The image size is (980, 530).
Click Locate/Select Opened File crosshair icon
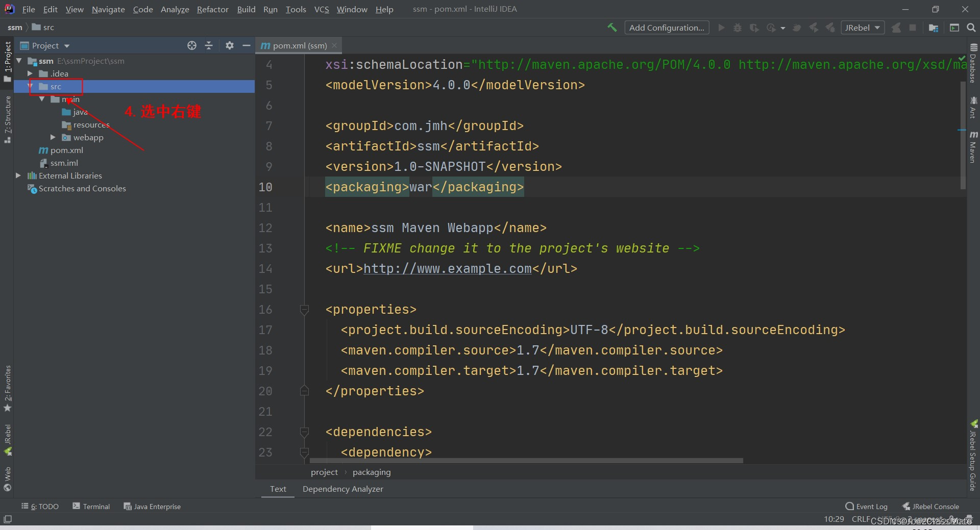(192, 45)
